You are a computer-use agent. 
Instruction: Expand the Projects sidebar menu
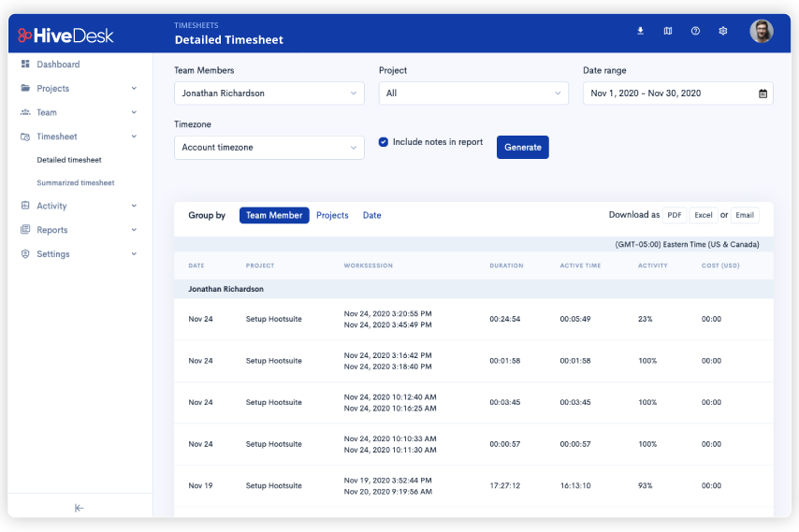[x=79, y=88]
